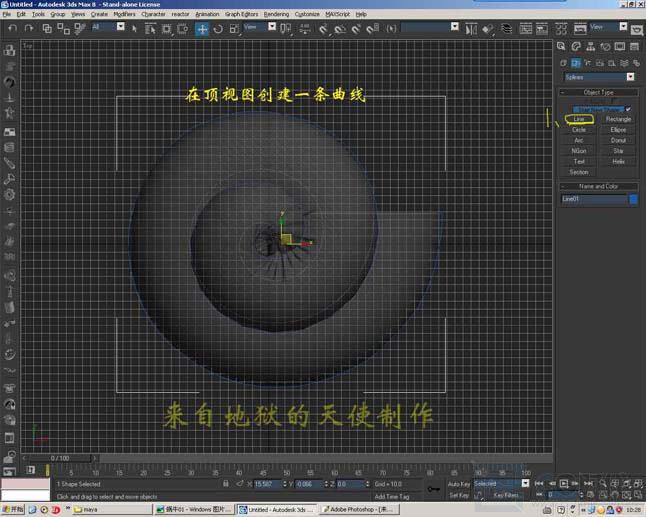Click the Redo arrow in main toolbar
Screen dimensions: 646x517
(x=28, y=28)
